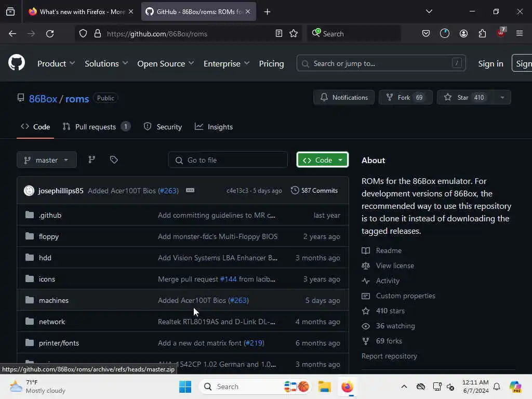Click the uBlock extension icon
Viewport: 532px width, 399px height.
[501, 33]
